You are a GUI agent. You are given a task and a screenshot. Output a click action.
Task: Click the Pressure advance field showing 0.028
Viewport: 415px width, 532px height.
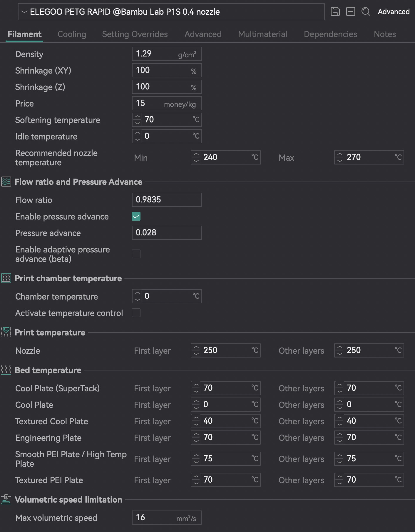pos(167,233)
